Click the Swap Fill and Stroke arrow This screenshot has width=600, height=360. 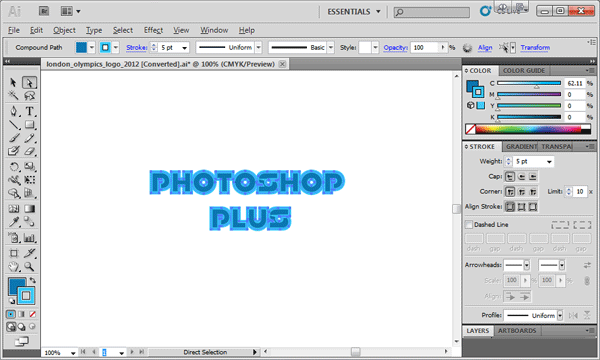[x=33, y=280]
